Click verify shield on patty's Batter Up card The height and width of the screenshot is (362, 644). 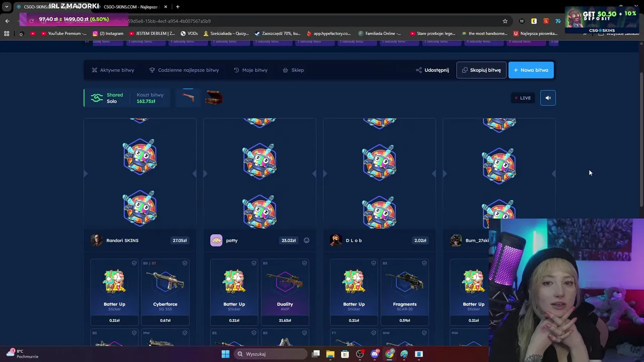pyautogui.click(x=254, y=263)
